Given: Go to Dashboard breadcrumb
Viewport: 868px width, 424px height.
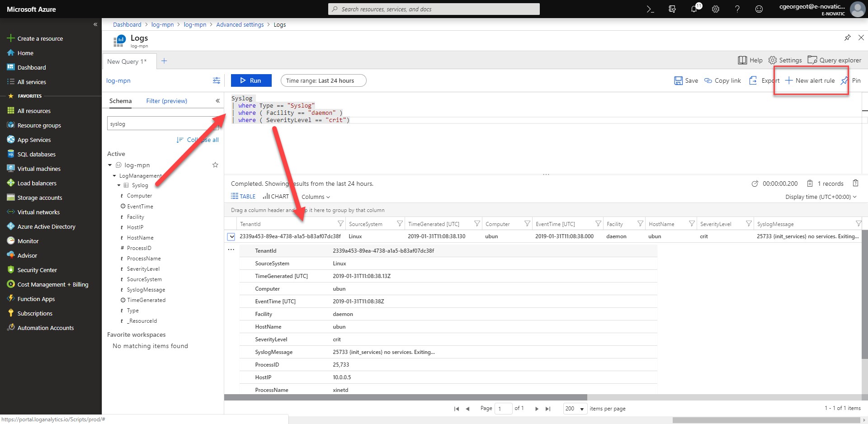Looking at the screenshot, I should [x=127, y=24].
